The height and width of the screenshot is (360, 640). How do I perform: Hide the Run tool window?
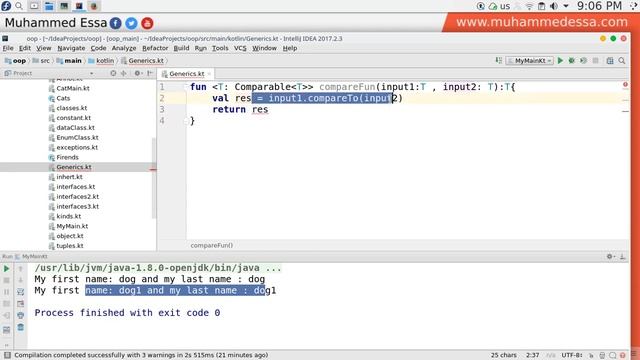(x=622, y=256)
